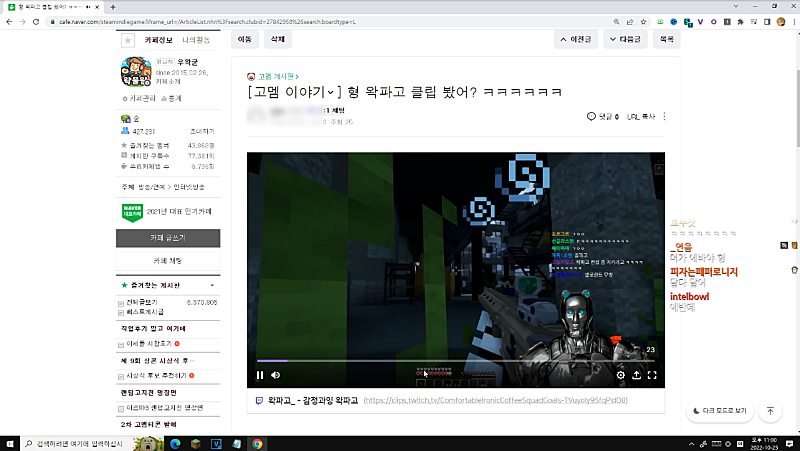Open Chrome side panel icon

coord(767,22)
